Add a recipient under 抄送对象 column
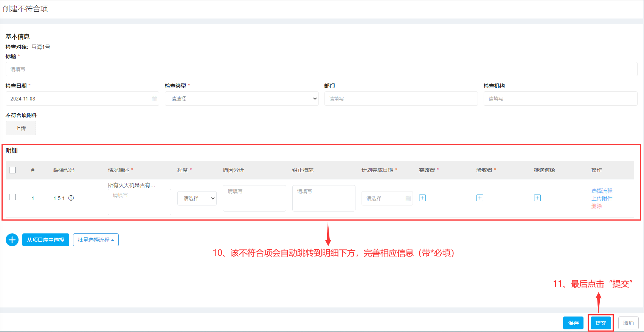This screenshot has width=644, height=332. tap(537, 198)
